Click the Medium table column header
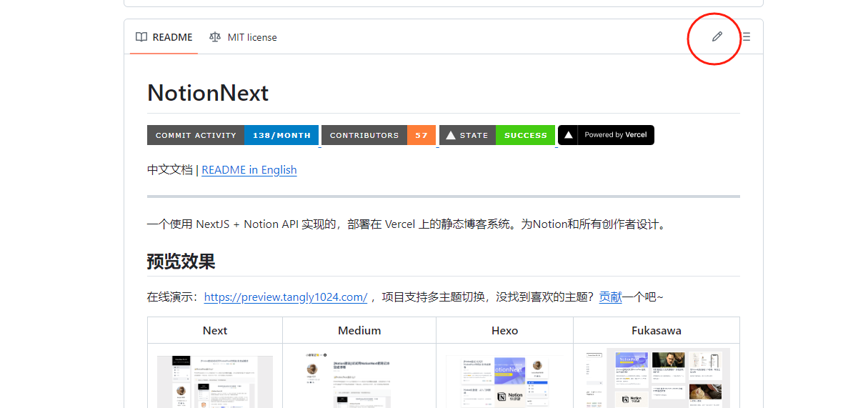868x408 pixels. 359,330
